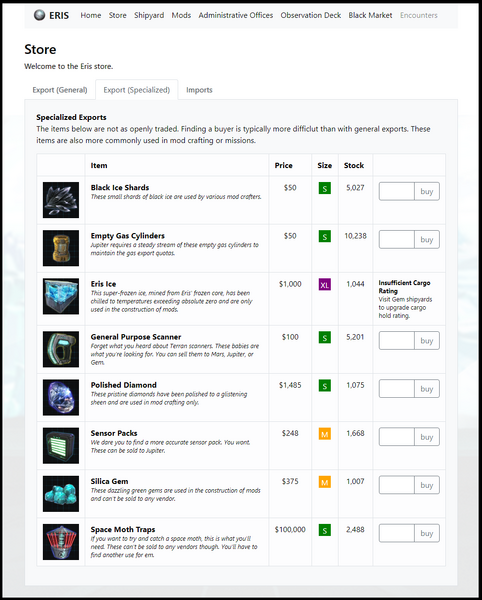Image resolution: width=482 pixels, height=600 pixels.
Task: Click the Polished Diamond item icon
Action: coord(61,397)
